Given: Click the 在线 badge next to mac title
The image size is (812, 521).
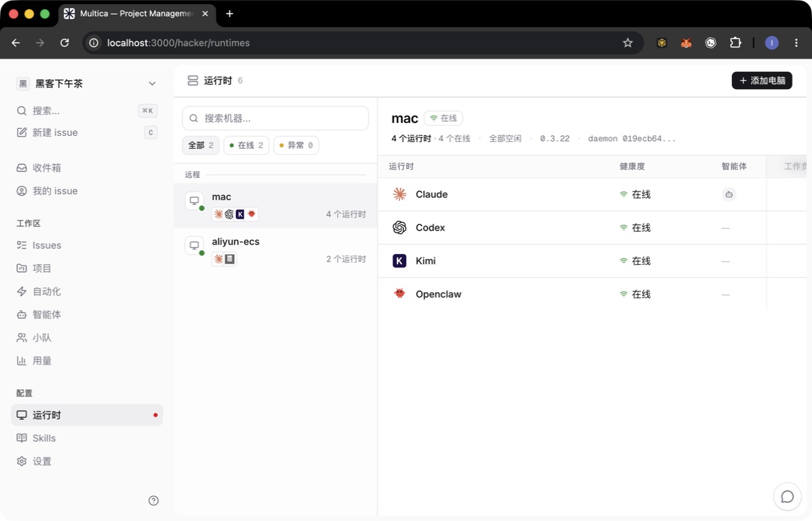Looking at the screenshot, I should (x=443, y=118).
